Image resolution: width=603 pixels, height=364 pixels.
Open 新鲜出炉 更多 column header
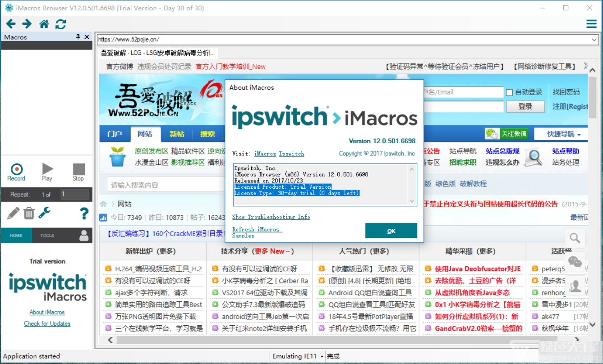[151, 251]
